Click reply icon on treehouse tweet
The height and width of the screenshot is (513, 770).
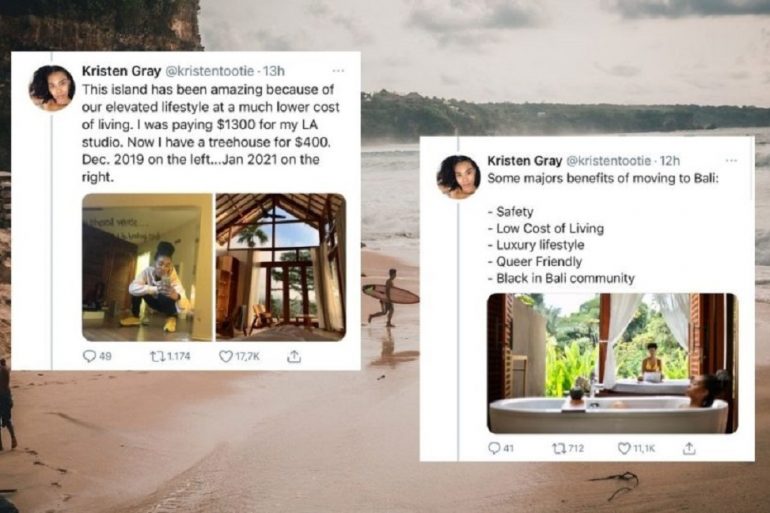[x=89, y=356]
